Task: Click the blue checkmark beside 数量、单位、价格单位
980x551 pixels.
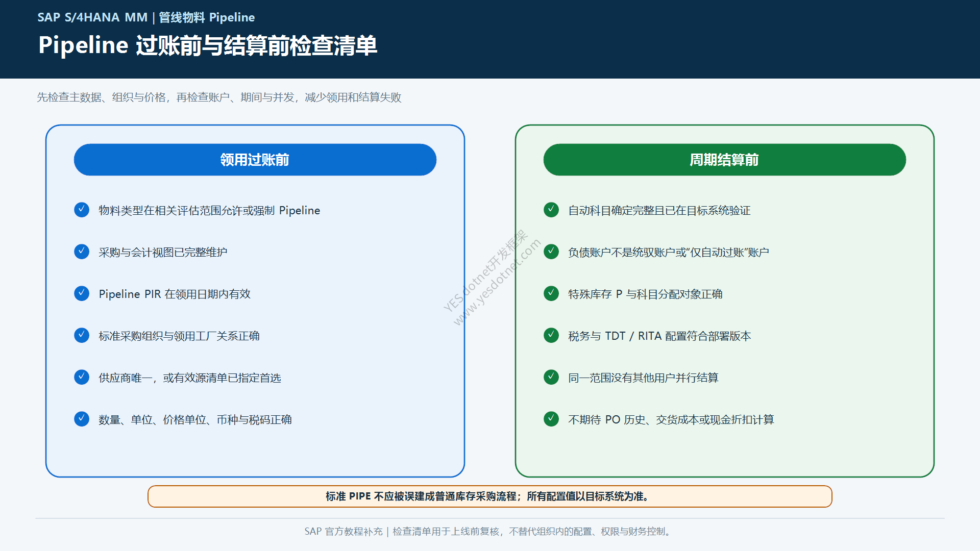Action: [x=82, y=419]
